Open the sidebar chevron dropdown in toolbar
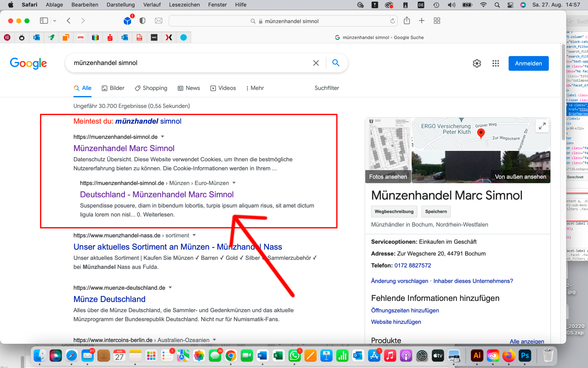588x368 pixels. coord(55,21)
